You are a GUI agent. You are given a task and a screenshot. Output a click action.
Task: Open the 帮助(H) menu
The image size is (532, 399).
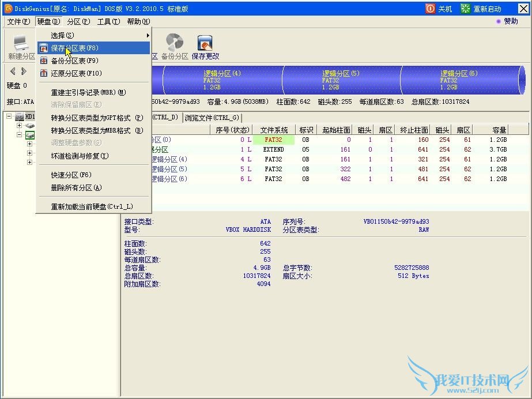point(138,21)
